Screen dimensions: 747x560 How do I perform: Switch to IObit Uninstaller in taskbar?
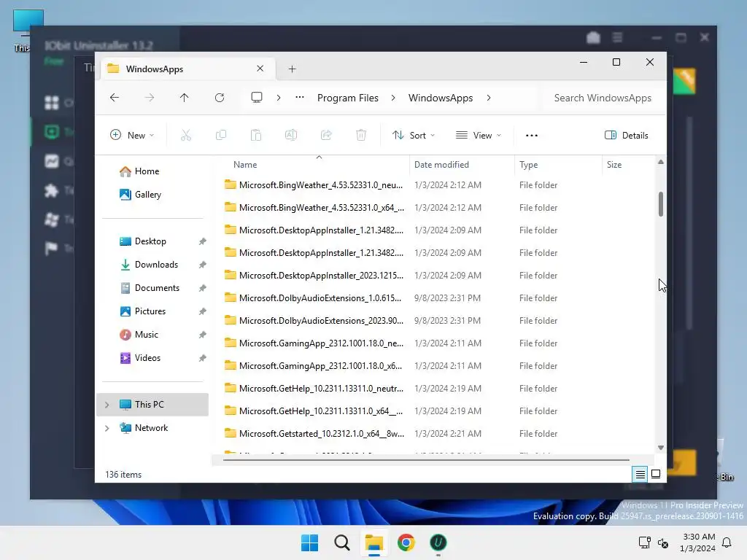438,542
